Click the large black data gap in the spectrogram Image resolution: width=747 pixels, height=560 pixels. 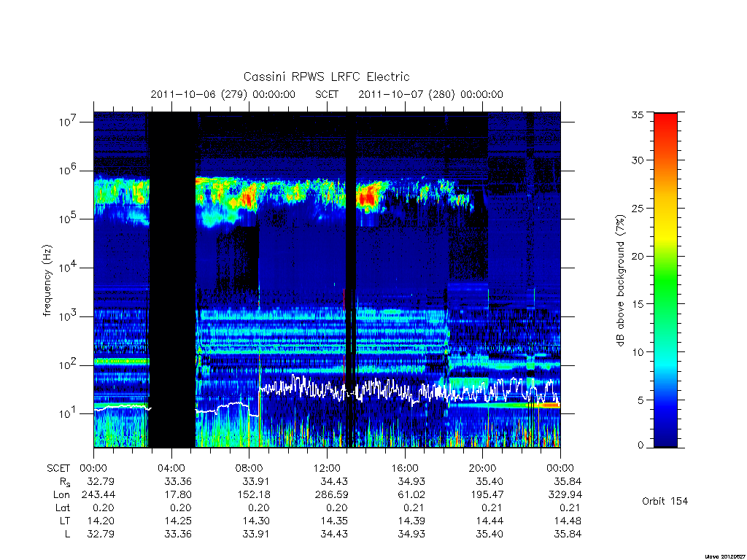(x=172, y=280)
